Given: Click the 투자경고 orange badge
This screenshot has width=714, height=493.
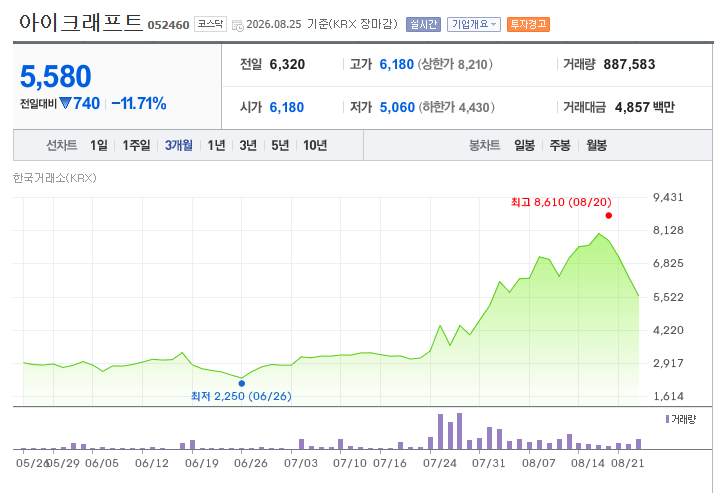Looking at the screenshot, I should coord(528,24).
